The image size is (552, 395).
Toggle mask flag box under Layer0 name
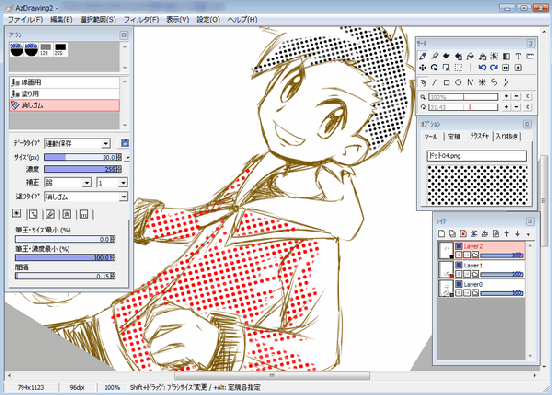(x=475, y=293)
